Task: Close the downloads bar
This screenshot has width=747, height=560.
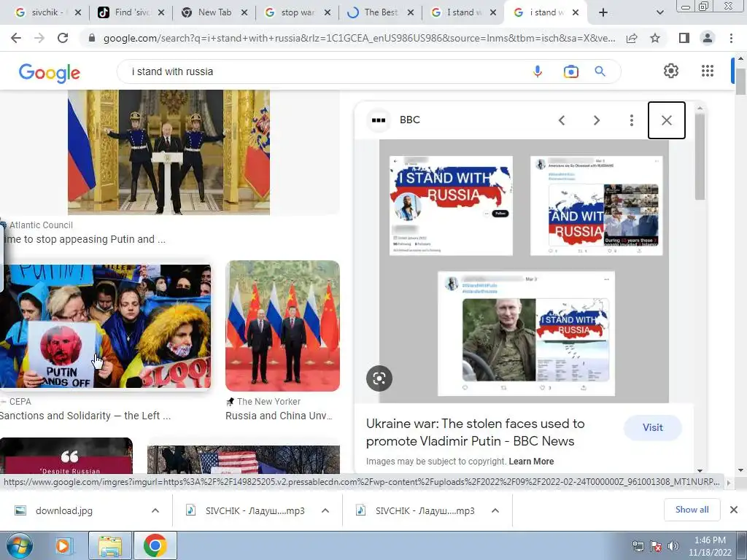Action: pyautogui.click(x=734, y=510)
